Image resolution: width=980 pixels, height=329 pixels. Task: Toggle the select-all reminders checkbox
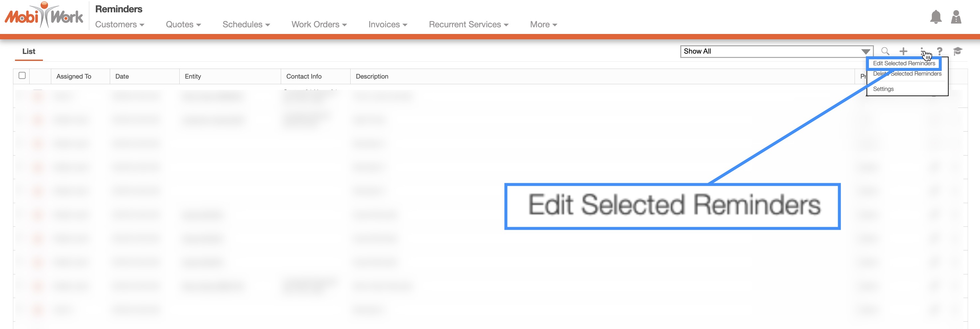[x=22, y=75]
